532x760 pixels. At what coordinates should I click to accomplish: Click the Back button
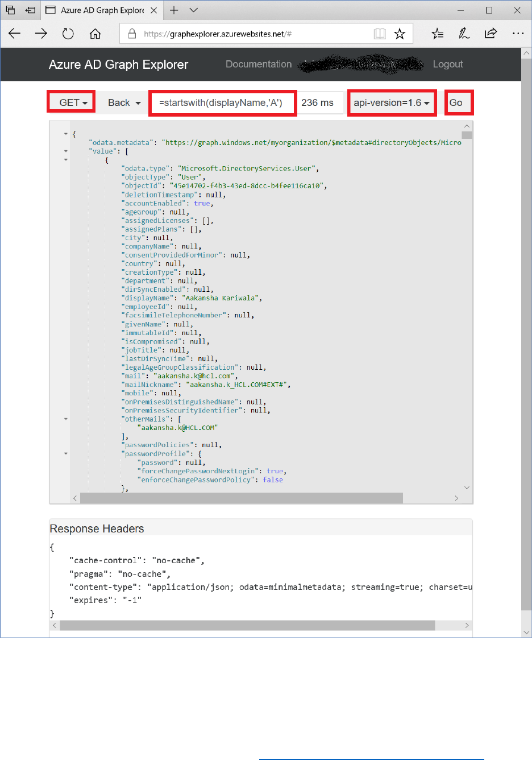pos(119,102)
